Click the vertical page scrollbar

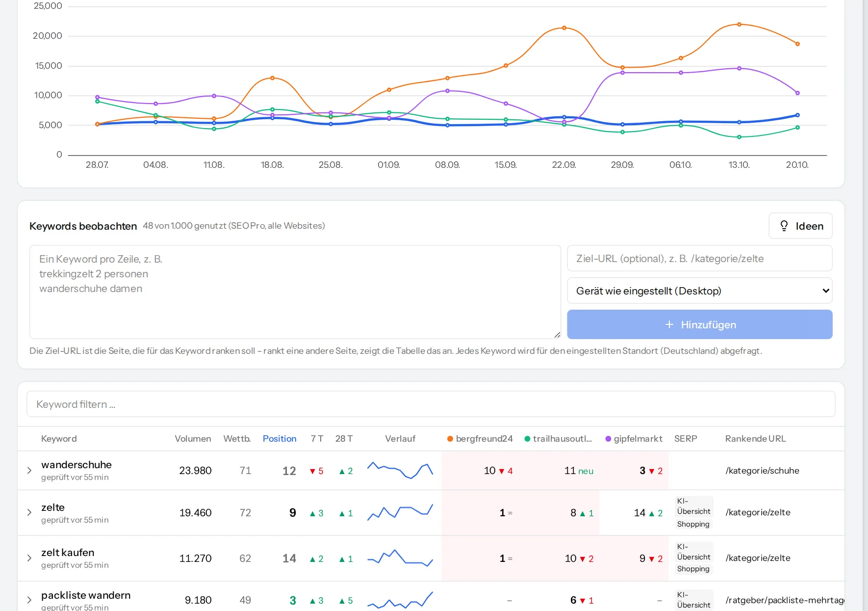point(866,305)
